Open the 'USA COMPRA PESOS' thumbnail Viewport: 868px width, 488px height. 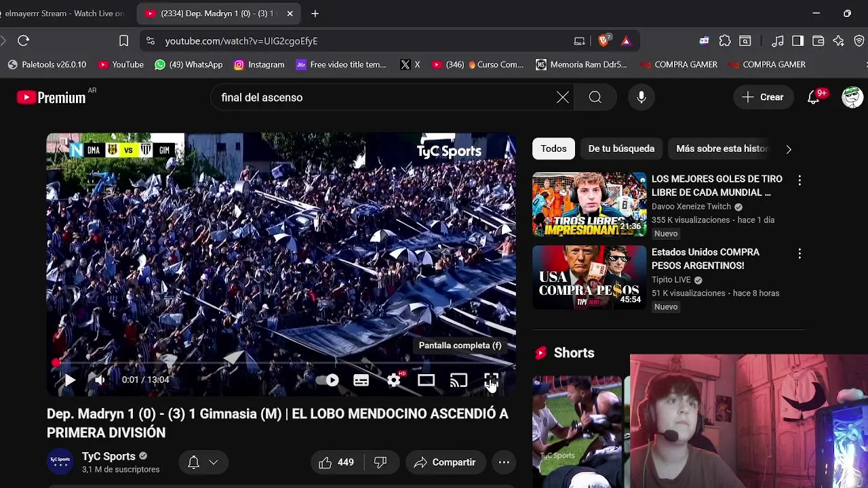[x=589, y=277]
